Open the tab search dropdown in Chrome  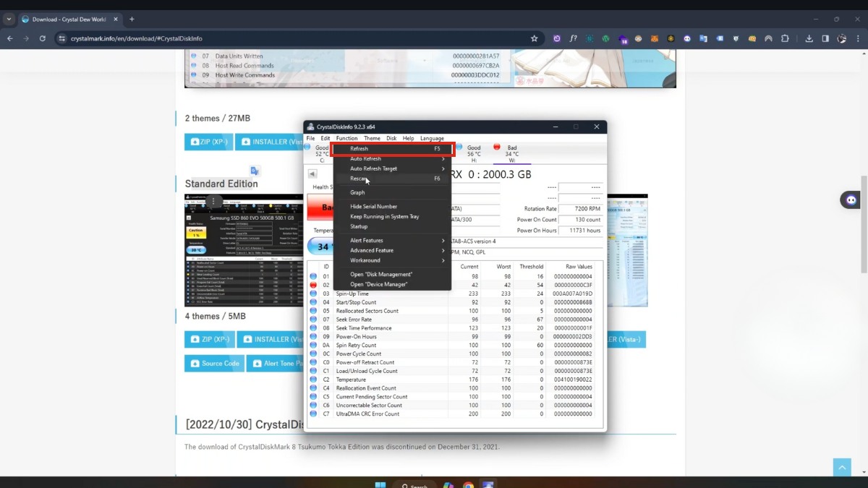(9, 20)
